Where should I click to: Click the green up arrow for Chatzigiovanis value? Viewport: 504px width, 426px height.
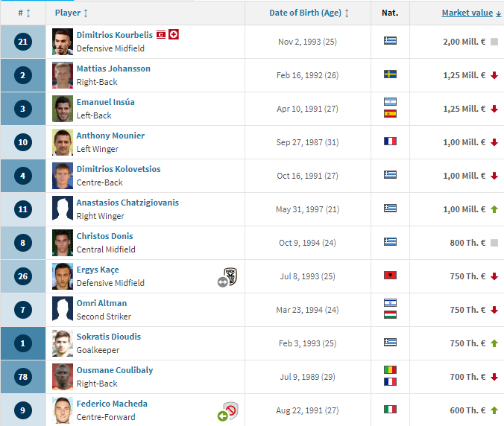494,209
